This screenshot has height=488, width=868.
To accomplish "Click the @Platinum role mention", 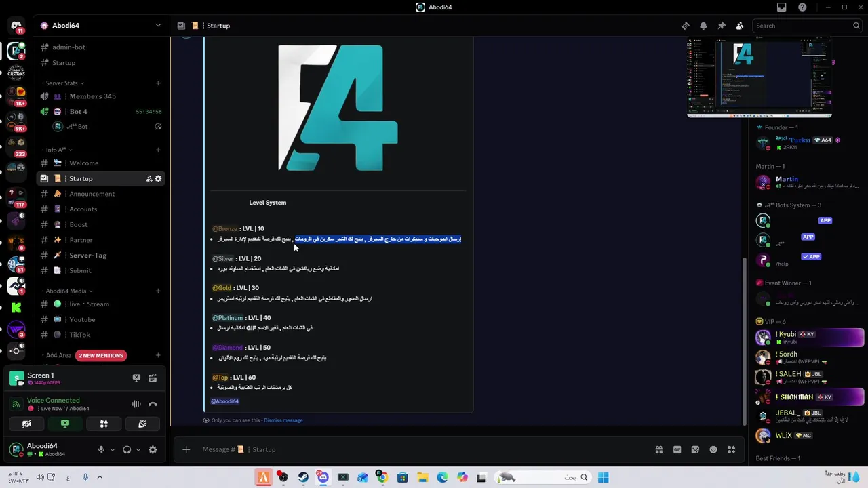I will [227, 318].
